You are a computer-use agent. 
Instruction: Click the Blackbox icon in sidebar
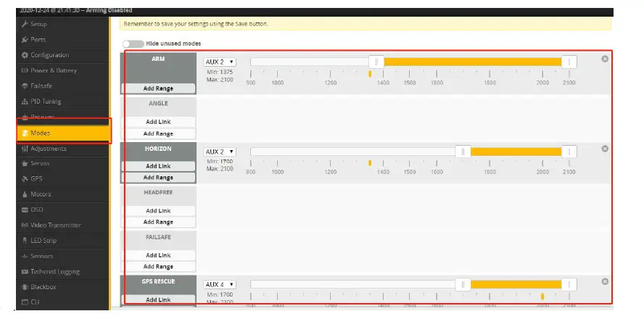(x=25, y=287)
